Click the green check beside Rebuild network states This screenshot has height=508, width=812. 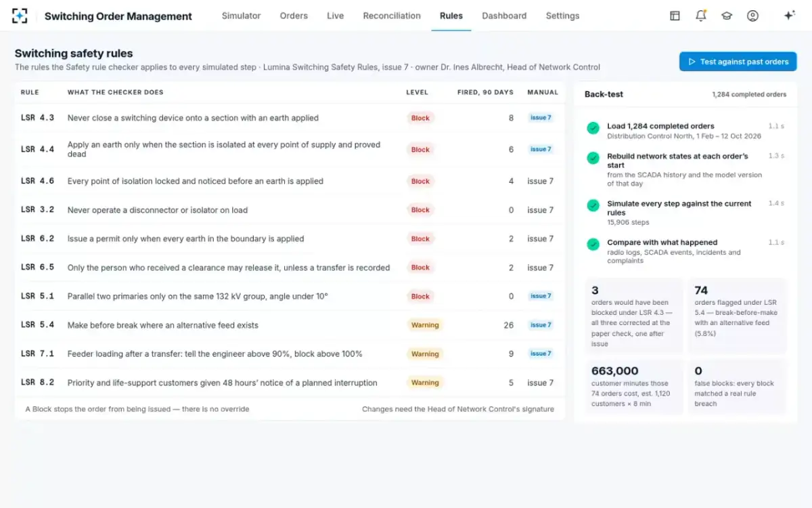(x=593, y=158)
